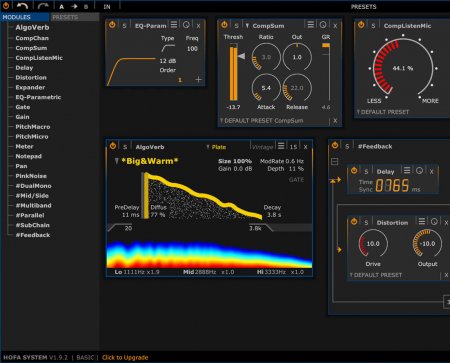
Task: Switch to the PRESETS tab in sidebar
Action: 75,17
